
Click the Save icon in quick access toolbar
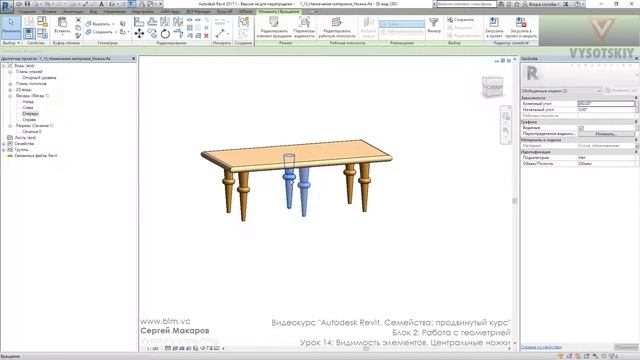(x=27, y=4)
